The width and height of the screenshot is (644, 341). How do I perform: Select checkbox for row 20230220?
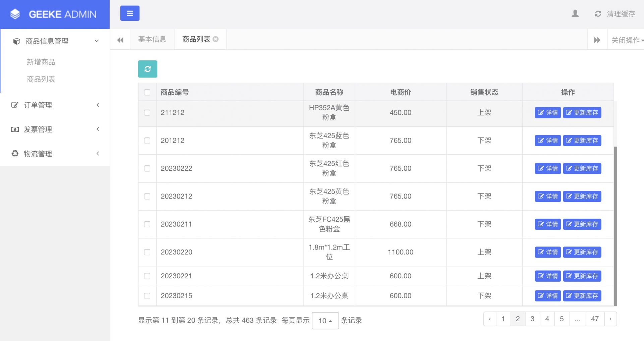[147, 252]
